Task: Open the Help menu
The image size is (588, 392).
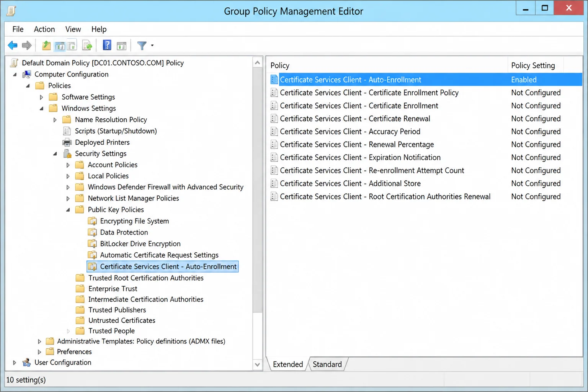Action: [x=99, y=29]
